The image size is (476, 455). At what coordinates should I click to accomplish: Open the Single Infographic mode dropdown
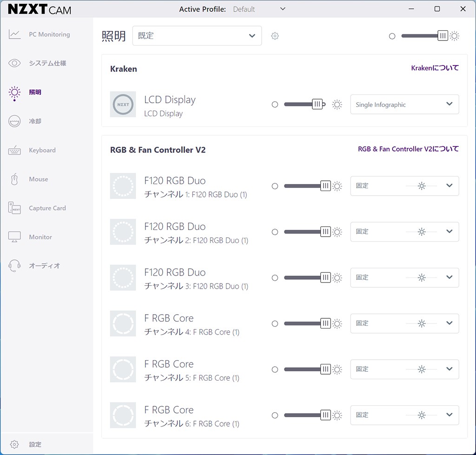[x=404, y=105]
